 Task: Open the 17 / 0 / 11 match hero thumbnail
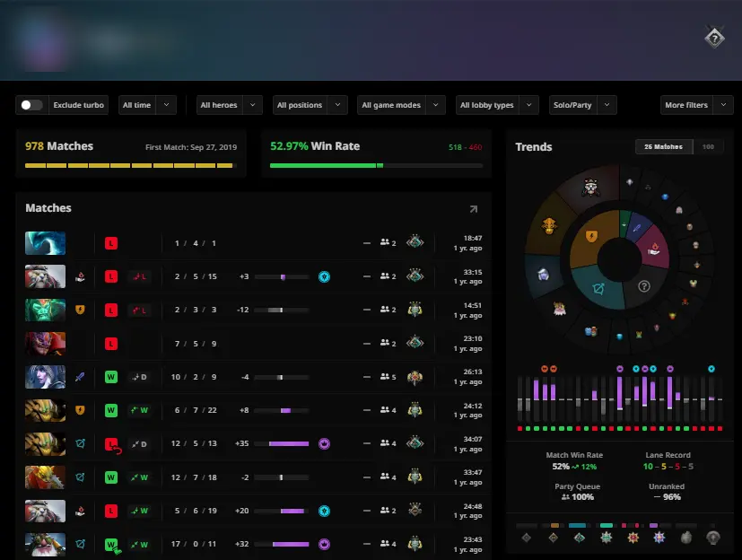click(x=45, y=545)
